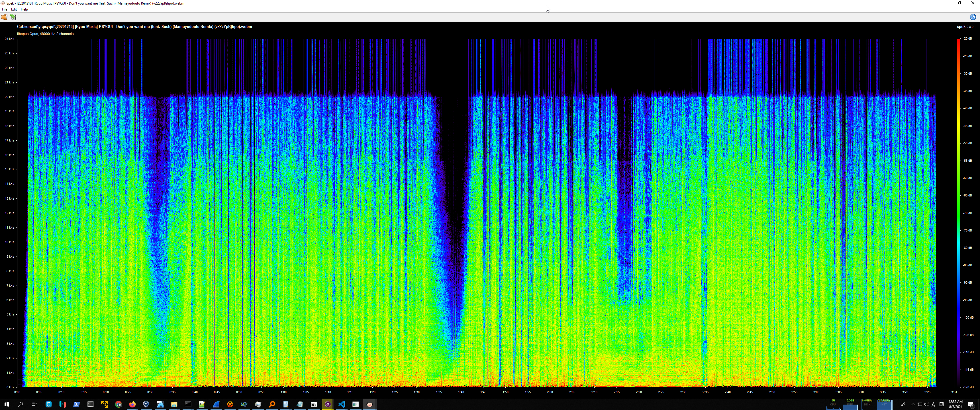Open Task View from the taskbar
The width and height of the screenshot is (980, 410).
click(34, 404)
